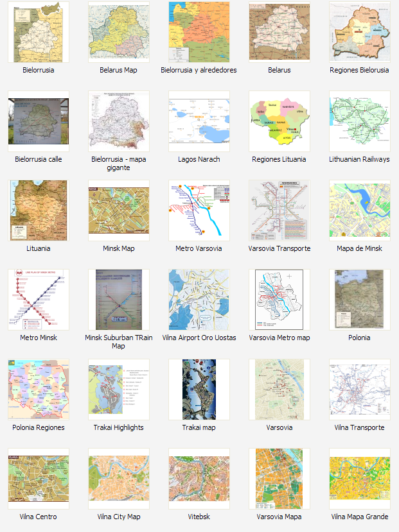Click the Vitebsk city map thumbnail
Image resolution: width=399 pixels, height=532 pixels.
click(x=199, y=478)
